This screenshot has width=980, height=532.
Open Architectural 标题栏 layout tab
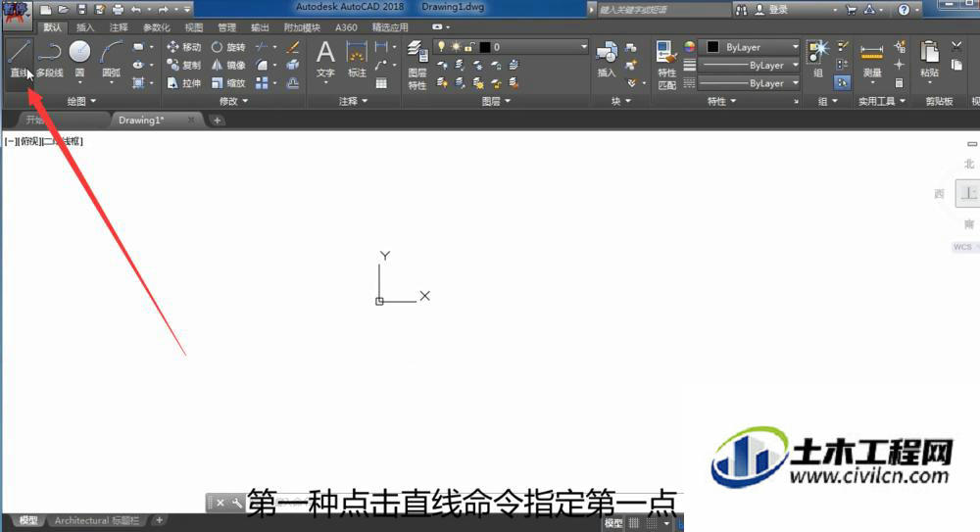[97, 520]
